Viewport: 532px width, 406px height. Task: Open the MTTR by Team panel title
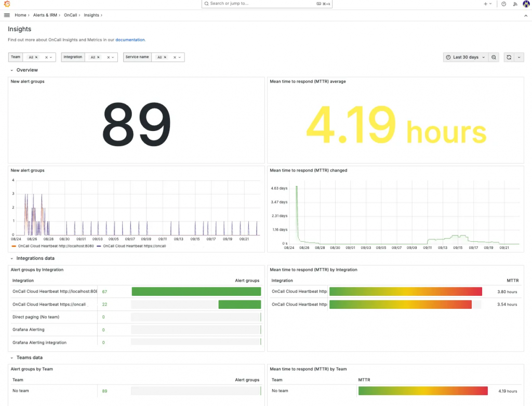pos(309,369)
